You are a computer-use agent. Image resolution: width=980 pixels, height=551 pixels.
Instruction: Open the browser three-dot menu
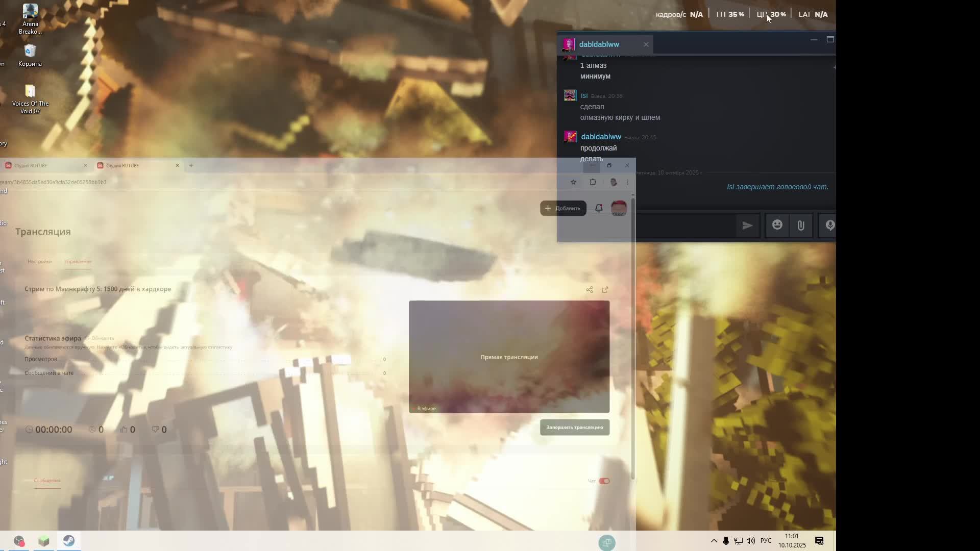coord(627,182)
